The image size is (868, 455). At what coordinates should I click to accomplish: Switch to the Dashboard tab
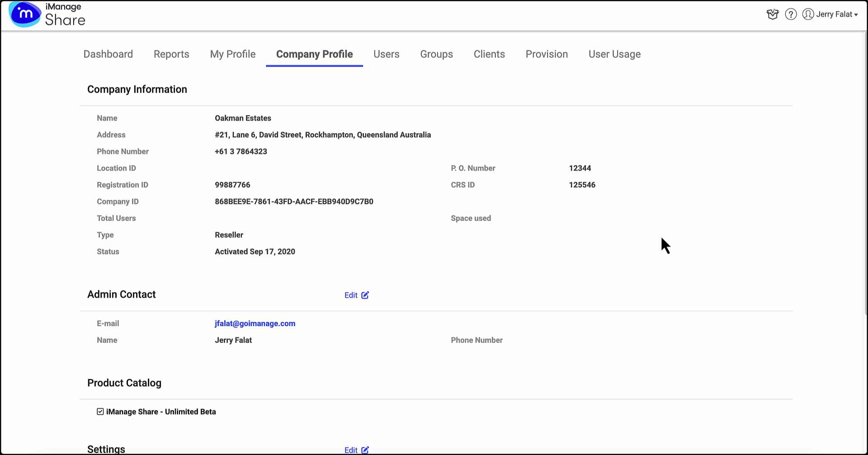click(x=108, y=54)
